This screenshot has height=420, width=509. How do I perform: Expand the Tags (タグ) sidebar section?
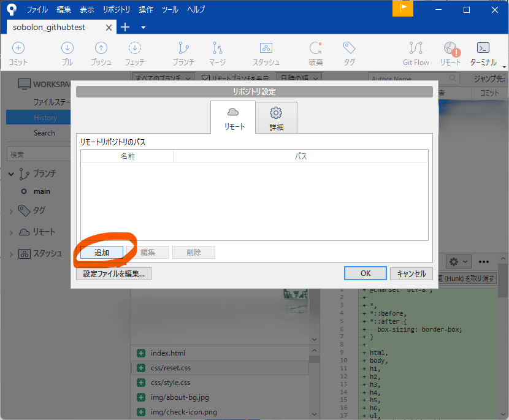(11, 212)
